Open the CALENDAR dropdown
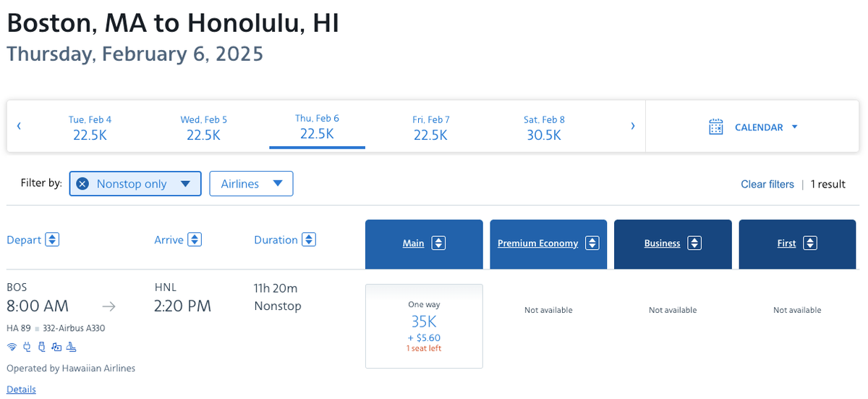Image resolution: width=868 pixels, height=399 pixels. (753, 127)
